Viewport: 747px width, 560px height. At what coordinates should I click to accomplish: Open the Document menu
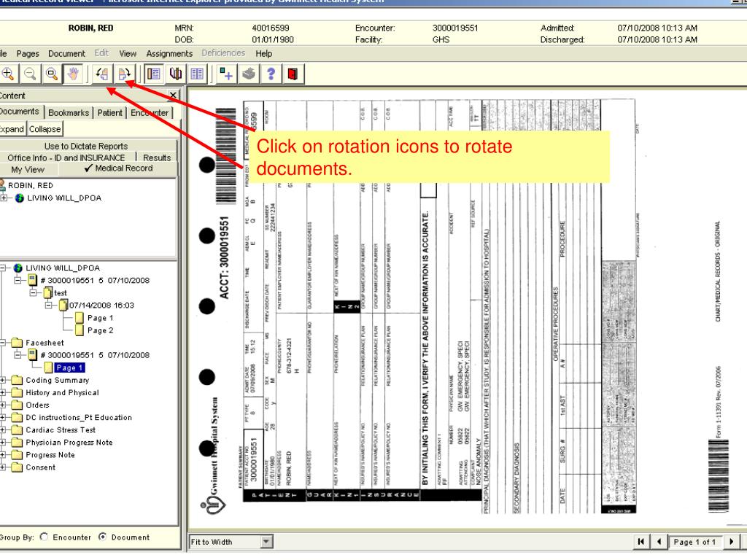[x=66, y=54]
